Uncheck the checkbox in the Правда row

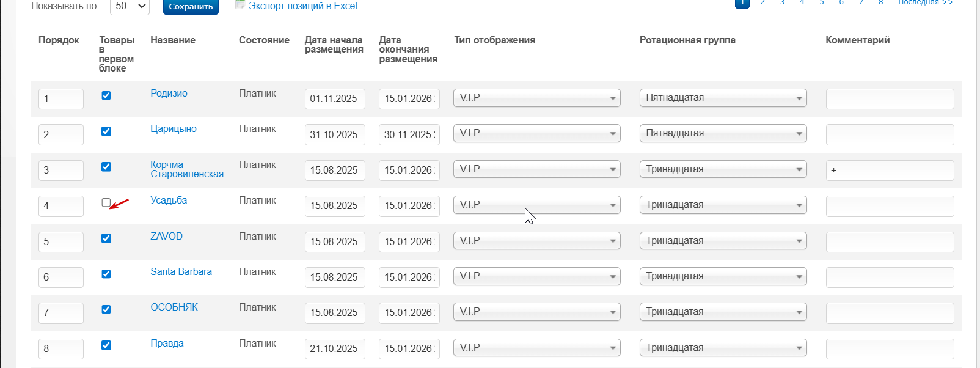pos(106,345)
